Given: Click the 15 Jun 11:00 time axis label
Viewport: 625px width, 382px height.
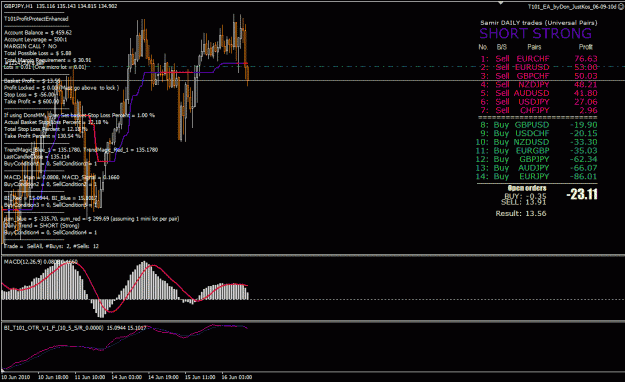Looking at the screenshot, I should pyautogui.click(x=200, y=377).
